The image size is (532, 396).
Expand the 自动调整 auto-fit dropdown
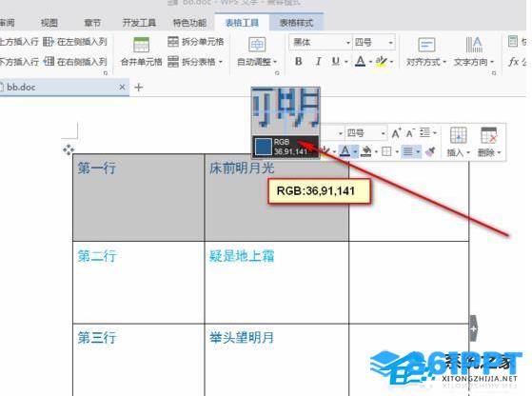275,62
